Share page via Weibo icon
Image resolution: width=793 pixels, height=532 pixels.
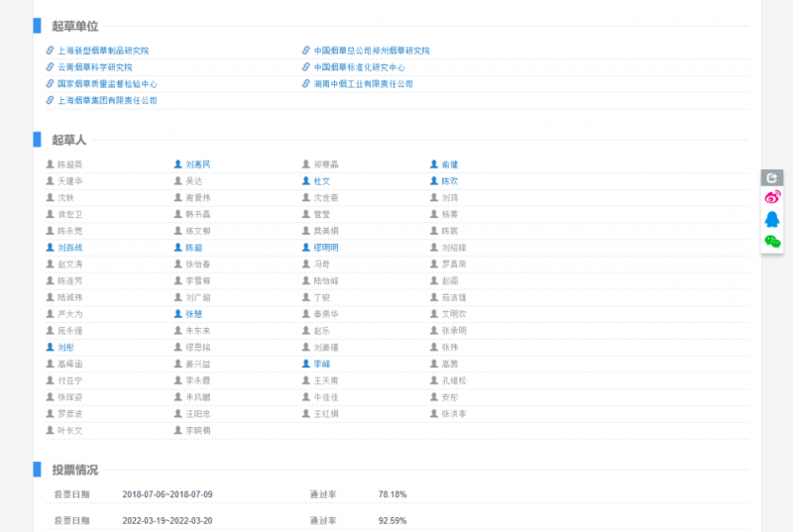pos(772,198)
